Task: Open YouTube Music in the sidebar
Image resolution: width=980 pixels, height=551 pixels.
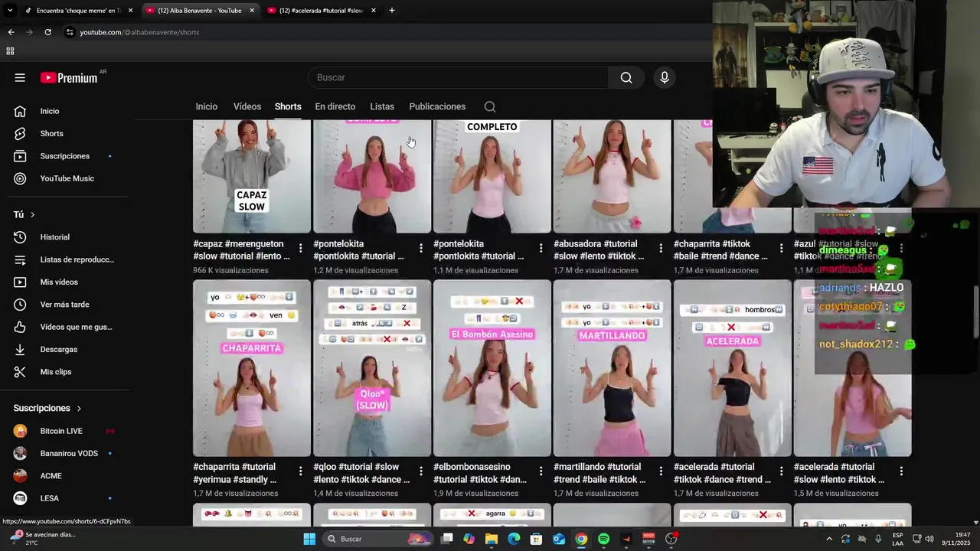Action: (67, 178)
